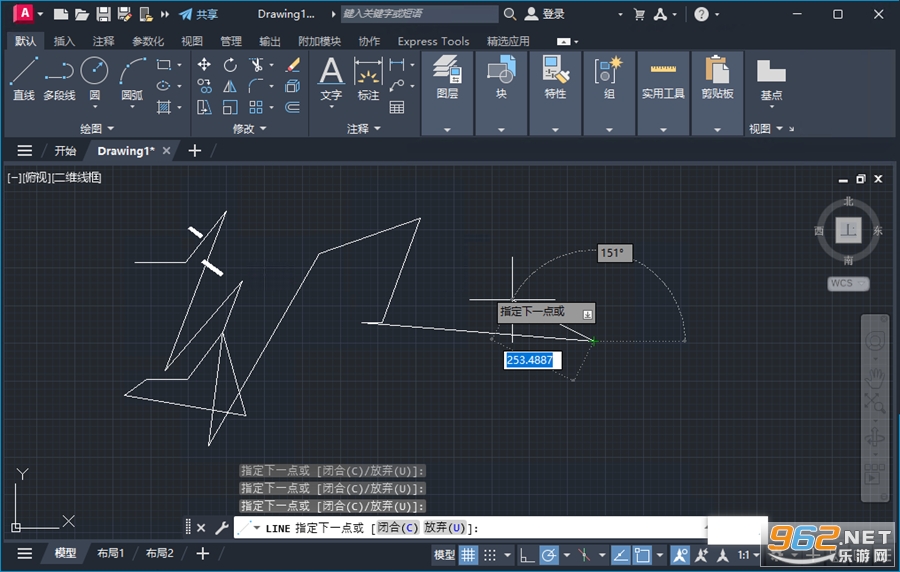Image resolution: width=900 pixels, height=572 pixels.
Task: Activate the Move tool in Modify panel
Action: (x=204, y=65)
